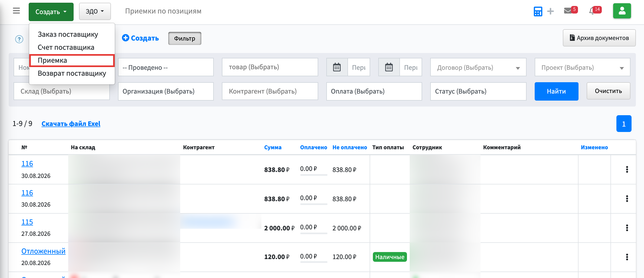Image resolution: width=644 pixels, height=278 pixels.
Task: Open the ЭДО dropdown button
Action: pyautogui.click(x=95, y=11)
